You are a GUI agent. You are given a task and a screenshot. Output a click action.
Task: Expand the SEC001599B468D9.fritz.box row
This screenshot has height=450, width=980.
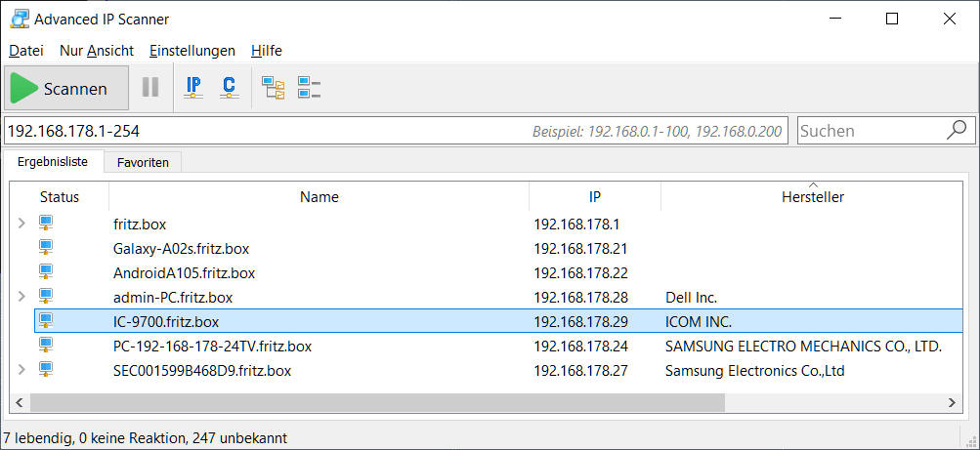click(21, 370)
